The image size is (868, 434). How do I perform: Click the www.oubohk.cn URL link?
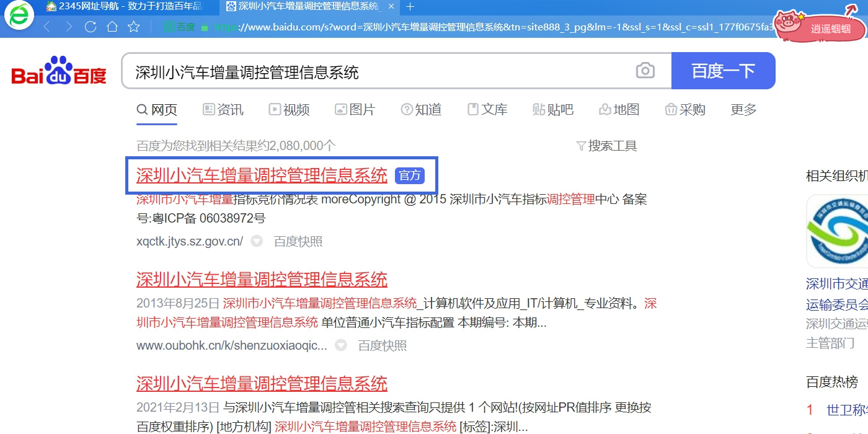click(232, 345)
